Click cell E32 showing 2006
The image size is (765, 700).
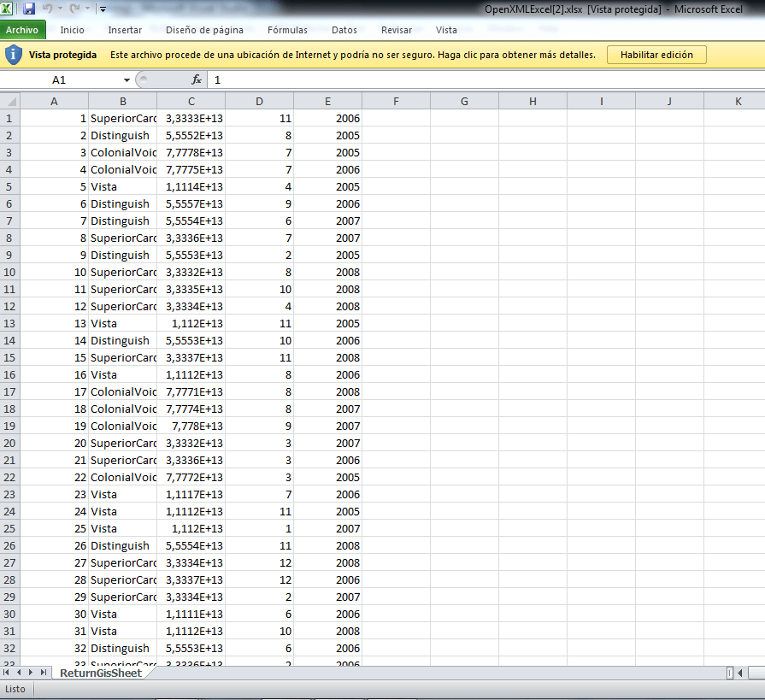pyautogui.click(x=328, y=649)
